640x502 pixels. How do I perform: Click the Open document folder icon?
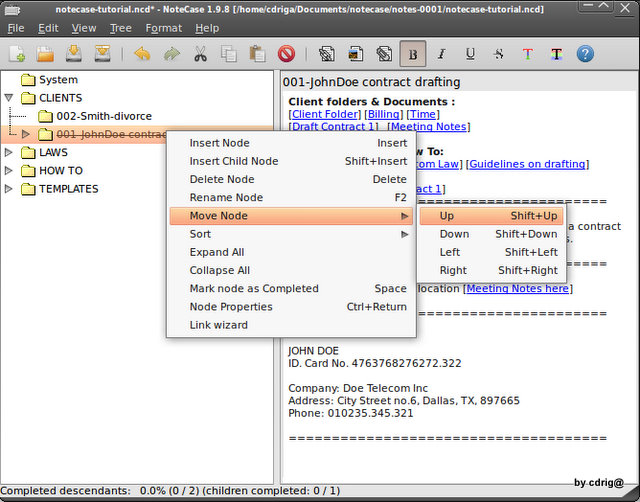[x=45, y=54]
